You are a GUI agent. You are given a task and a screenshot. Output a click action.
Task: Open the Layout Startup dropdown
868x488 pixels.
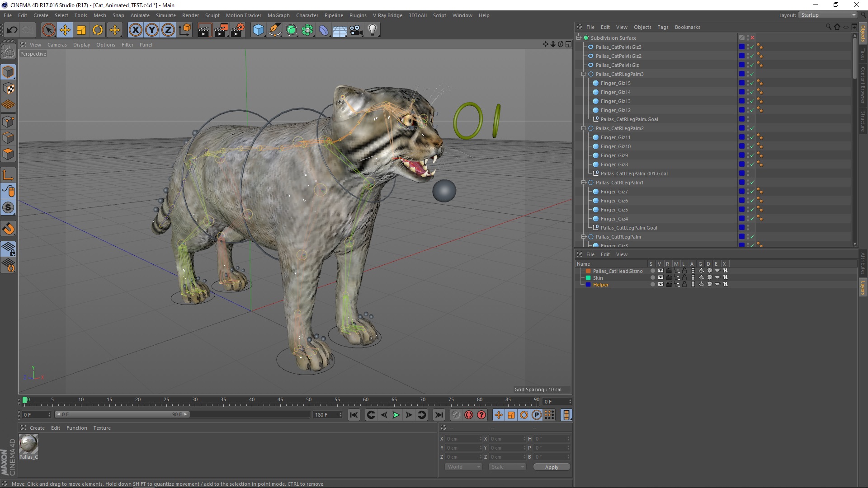(x=828, y=15)
